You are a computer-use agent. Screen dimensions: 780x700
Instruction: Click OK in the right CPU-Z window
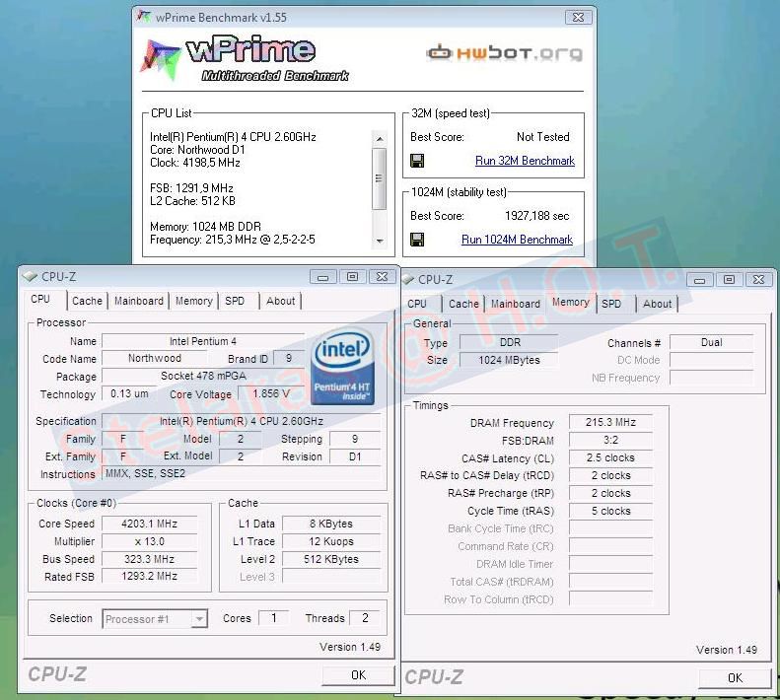coord(735,678)
